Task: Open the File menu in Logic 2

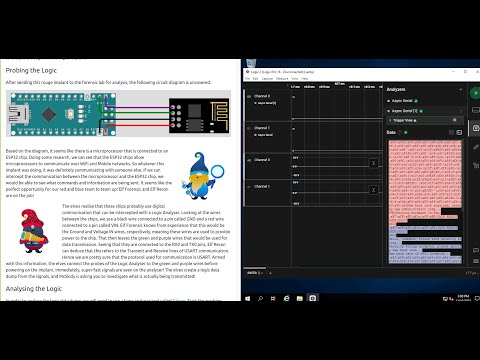Action: (247, 79)
